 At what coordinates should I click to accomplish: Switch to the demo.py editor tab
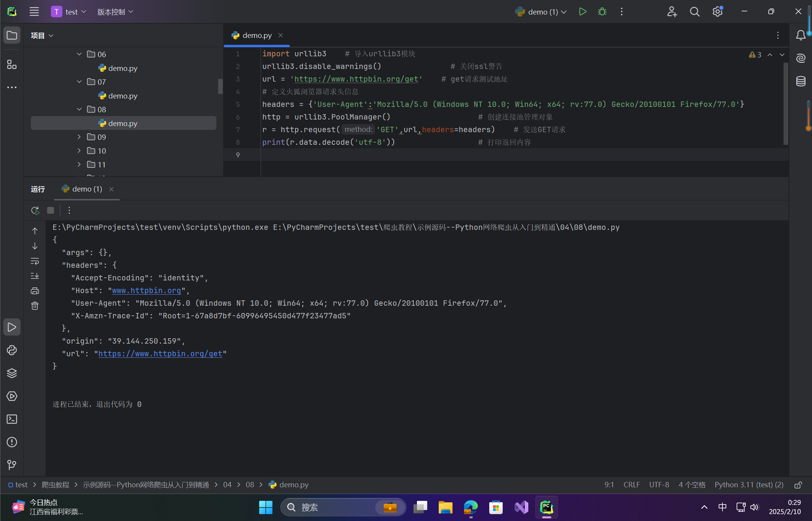coord(257,35)
